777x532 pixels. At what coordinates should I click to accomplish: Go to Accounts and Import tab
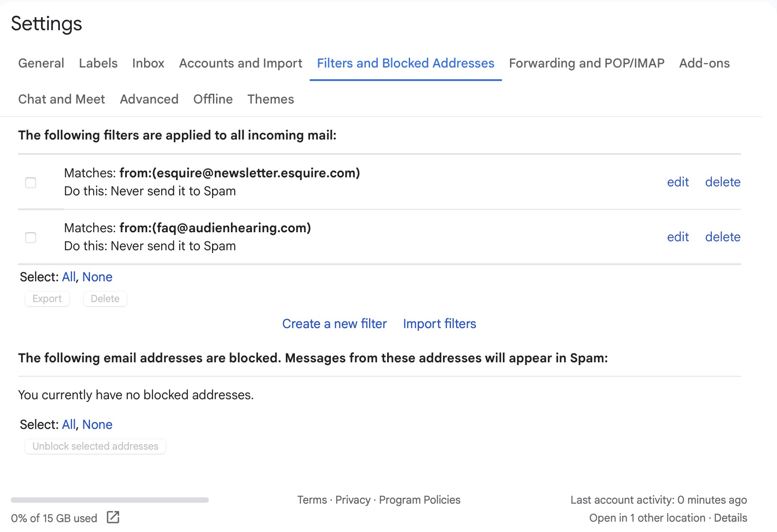[x=240, y=63]
